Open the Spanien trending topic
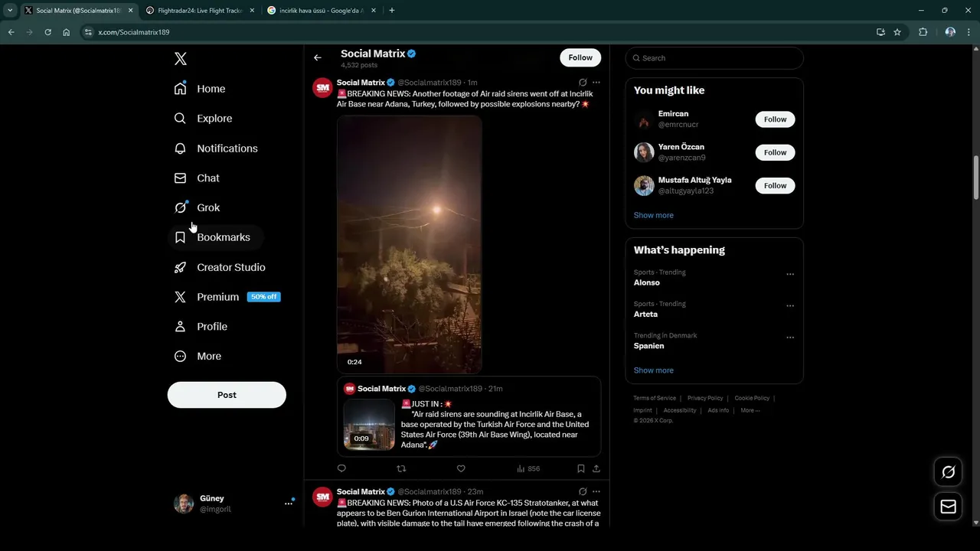 coord(648,346)
